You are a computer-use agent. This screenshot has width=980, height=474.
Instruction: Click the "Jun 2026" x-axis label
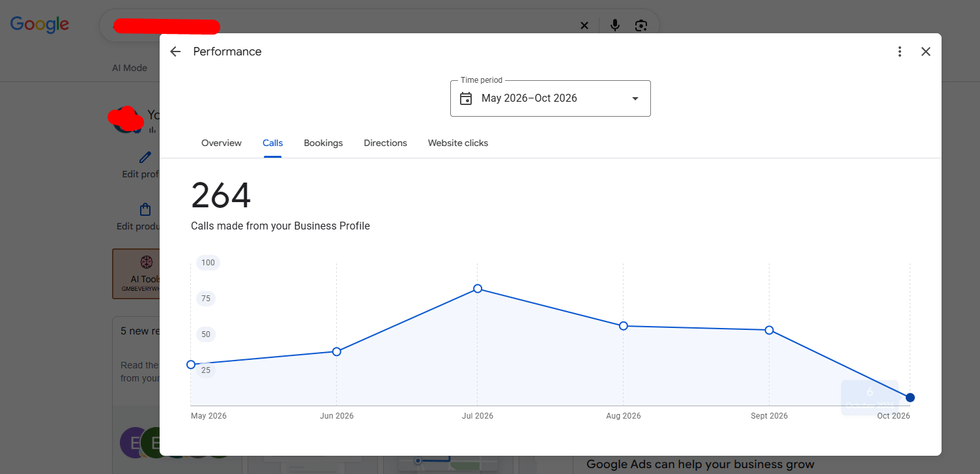[337, 416]
